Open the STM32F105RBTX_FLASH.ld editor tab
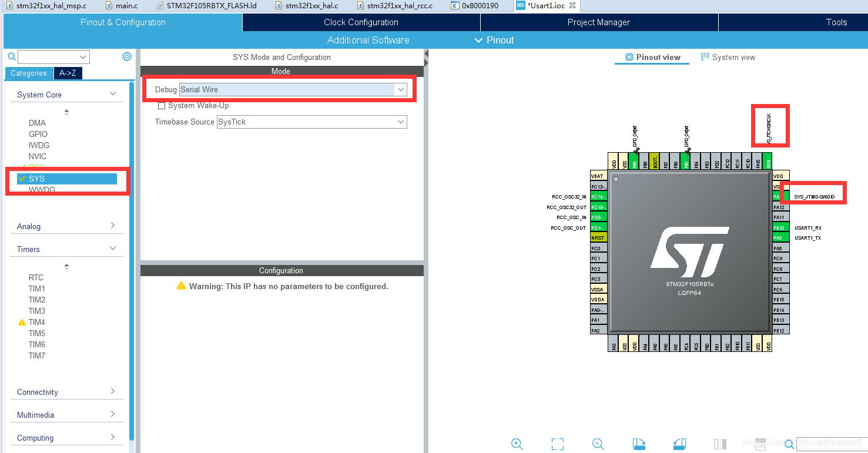 tap(207, 6)
